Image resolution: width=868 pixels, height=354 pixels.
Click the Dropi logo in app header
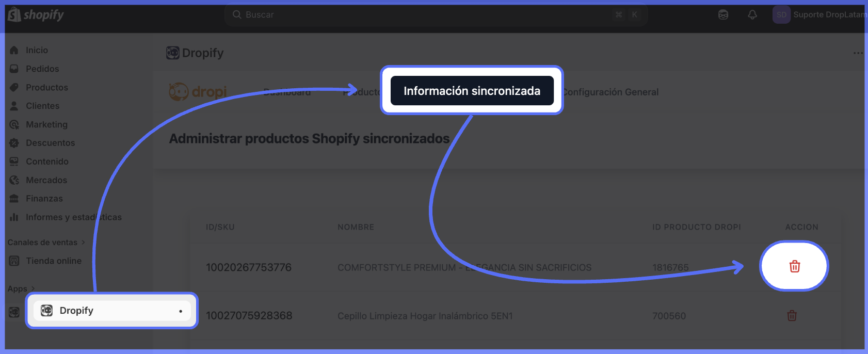coord(198,92)
